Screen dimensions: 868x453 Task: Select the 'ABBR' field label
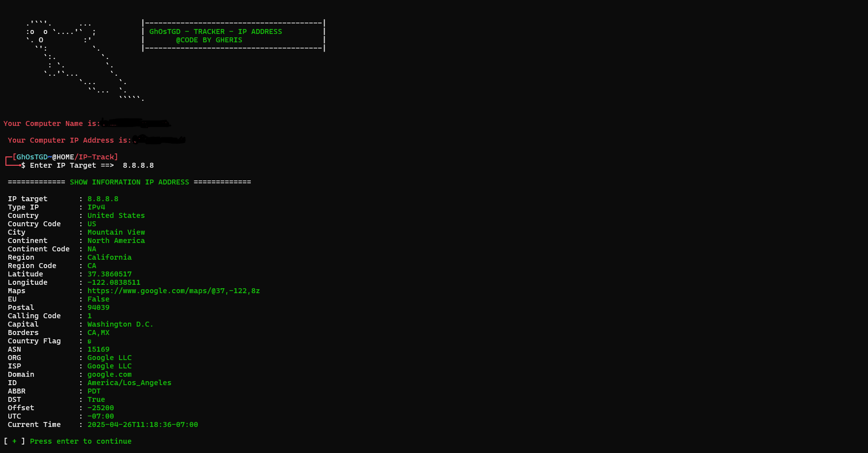tap(17, 391)
